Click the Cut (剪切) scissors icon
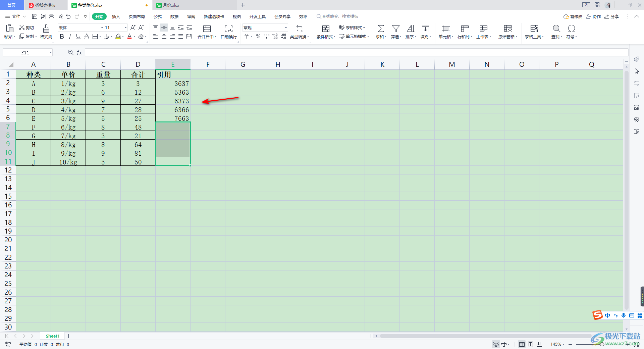644x349 pixels. click(x=22, y=28)
